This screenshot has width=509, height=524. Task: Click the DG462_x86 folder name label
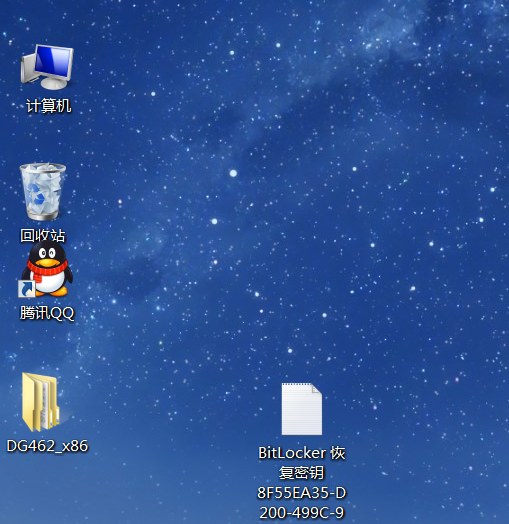47,446
